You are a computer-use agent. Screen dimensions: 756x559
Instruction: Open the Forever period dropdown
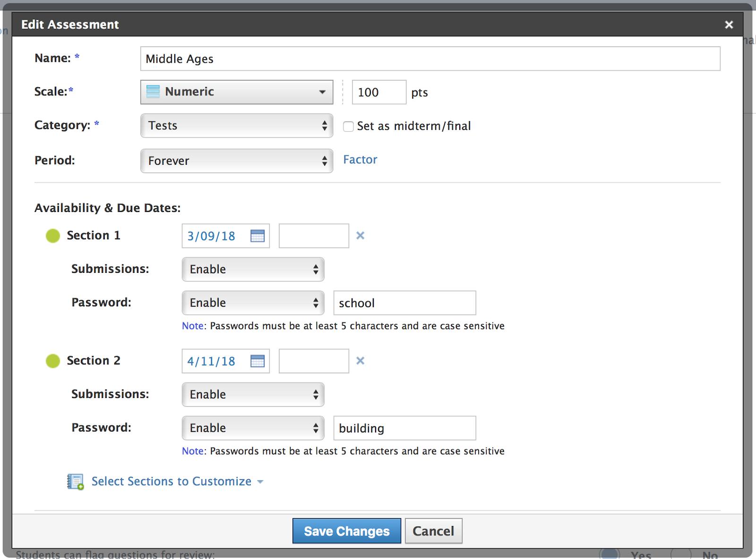(236, 161)
